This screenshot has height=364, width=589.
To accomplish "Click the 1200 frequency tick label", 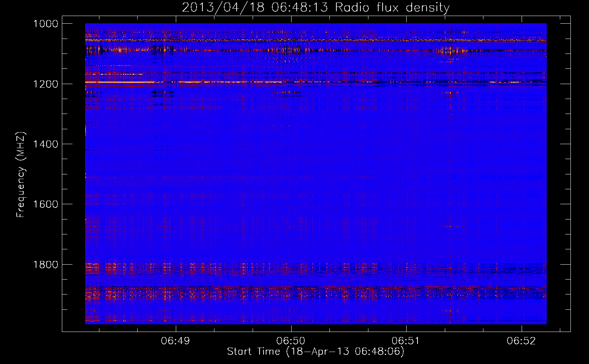I will (x=46, y=84).
